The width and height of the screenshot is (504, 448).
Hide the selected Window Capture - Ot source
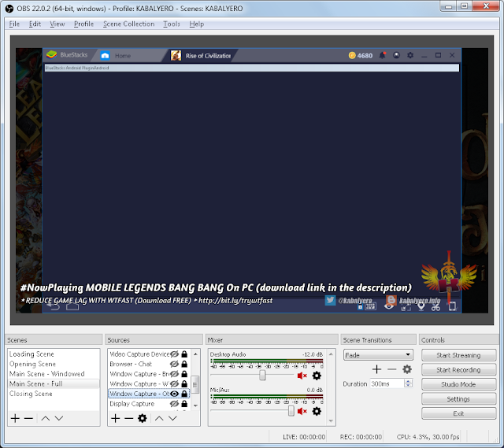click(174, 394)
